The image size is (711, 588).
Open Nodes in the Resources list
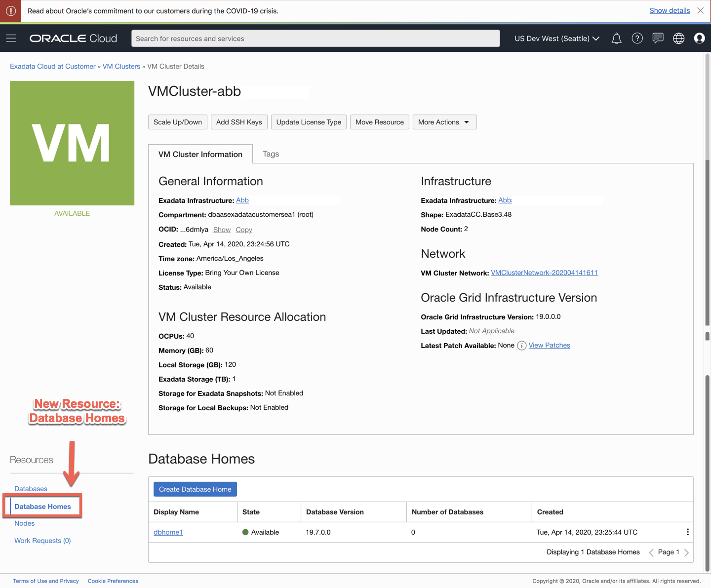tap(24, 523)
